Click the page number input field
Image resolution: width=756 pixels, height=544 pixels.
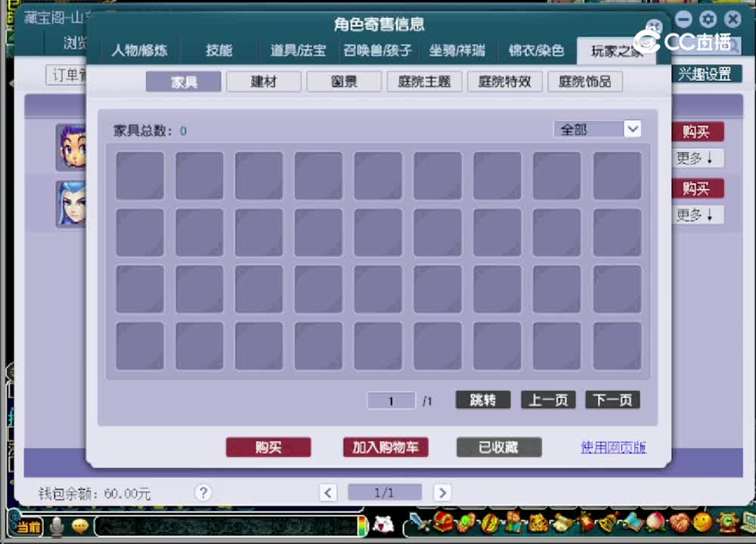(x=391, y=400)
